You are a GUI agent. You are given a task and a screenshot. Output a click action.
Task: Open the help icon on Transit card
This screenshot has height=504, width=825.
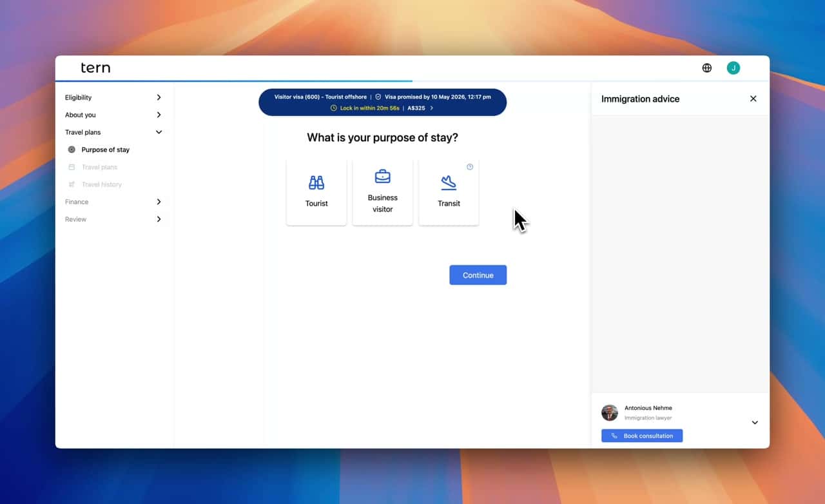point(470,167)
